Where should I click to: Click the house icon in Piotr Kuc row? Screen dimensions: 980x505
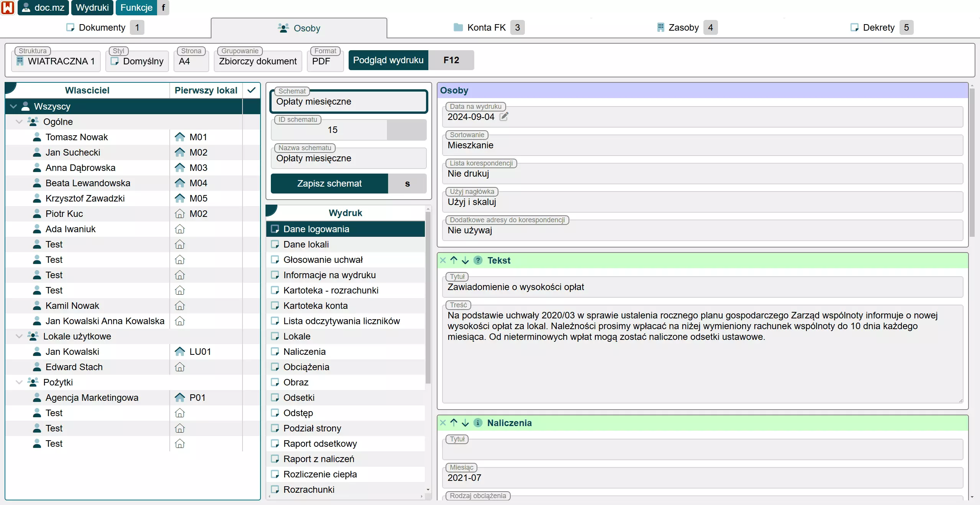[180, 214]
